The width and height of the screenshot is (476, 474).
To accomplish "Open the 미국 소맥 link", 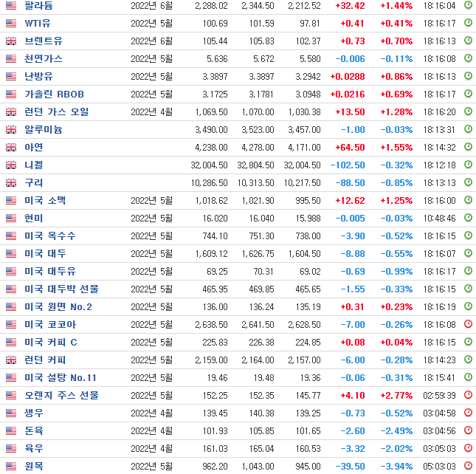I will [45, 200].
